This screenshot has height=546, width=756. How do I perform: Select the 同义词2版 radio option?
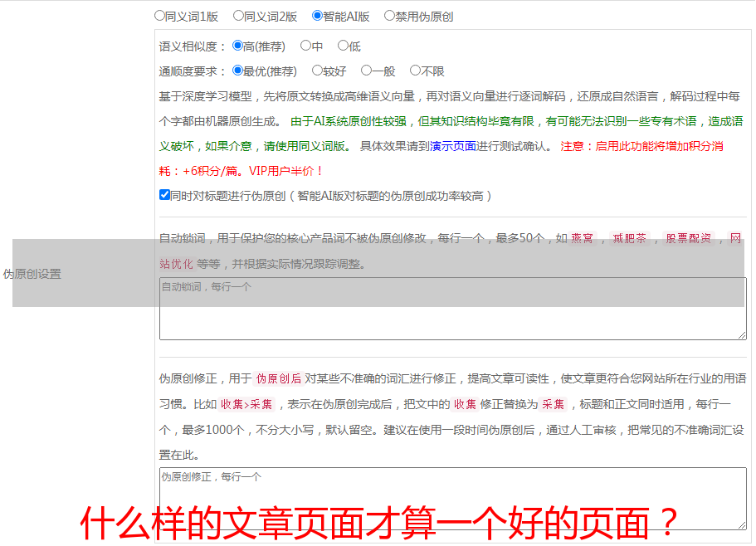238,16
